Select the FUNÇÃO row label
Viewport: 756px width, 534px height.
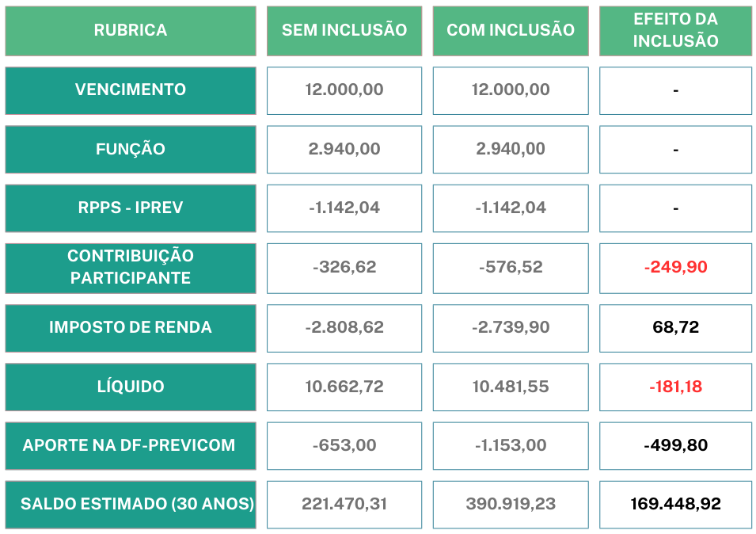click(x=131, y=149)
